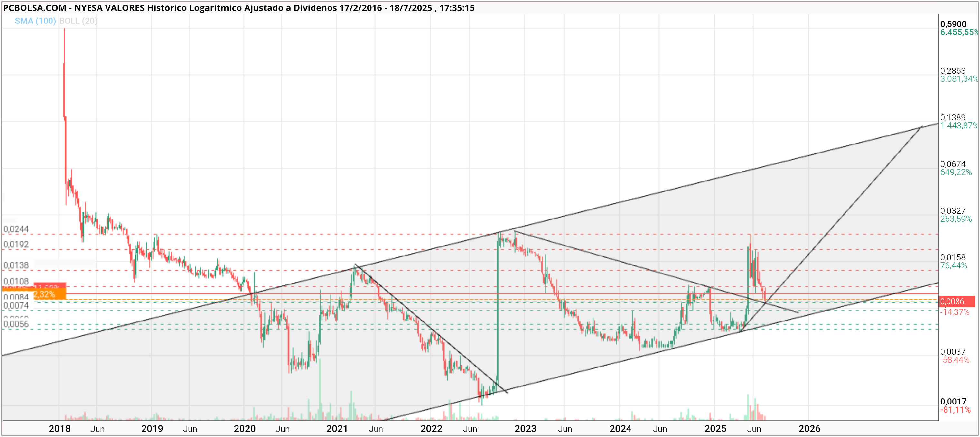The image size is (980, 437).
Task: Click the 0,0108 resistance level label
Action: pos(16,282)
